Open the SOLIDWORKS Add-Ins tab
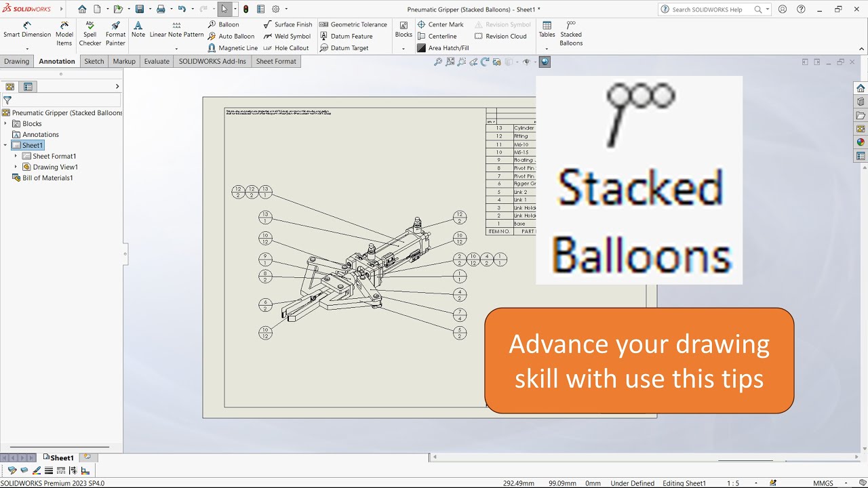Viewport: 868px width, 488px height. click(x=212, y=61)
